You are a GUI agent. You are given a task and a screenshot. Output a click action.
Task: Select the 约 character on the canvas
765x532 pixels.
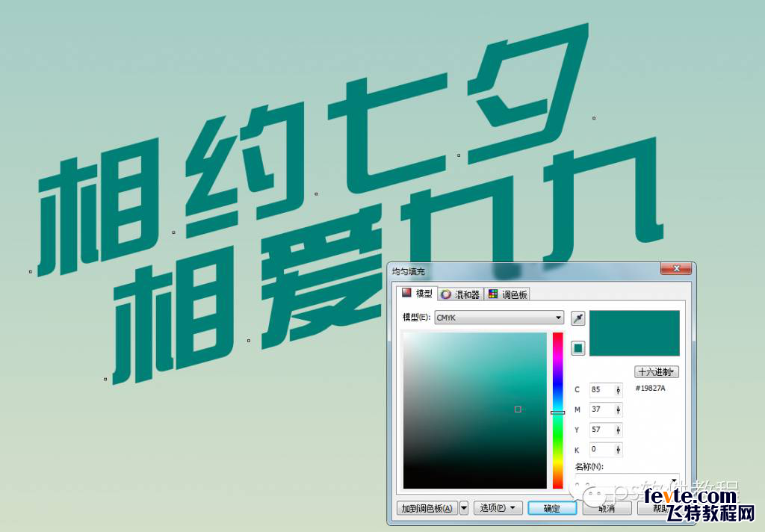click(244, 171)
